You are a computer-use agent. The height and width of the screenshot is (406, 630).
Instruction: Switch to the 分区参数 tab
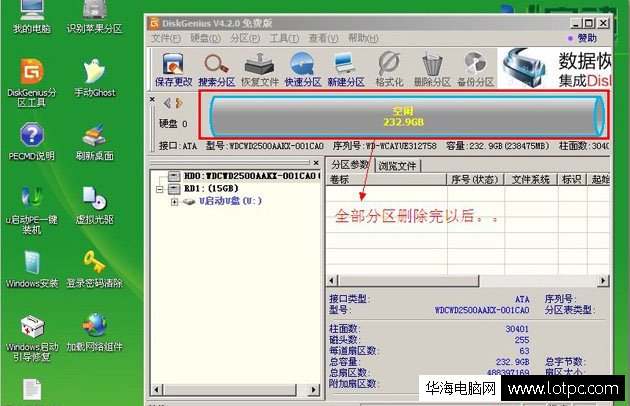click(x=350, y=165)
